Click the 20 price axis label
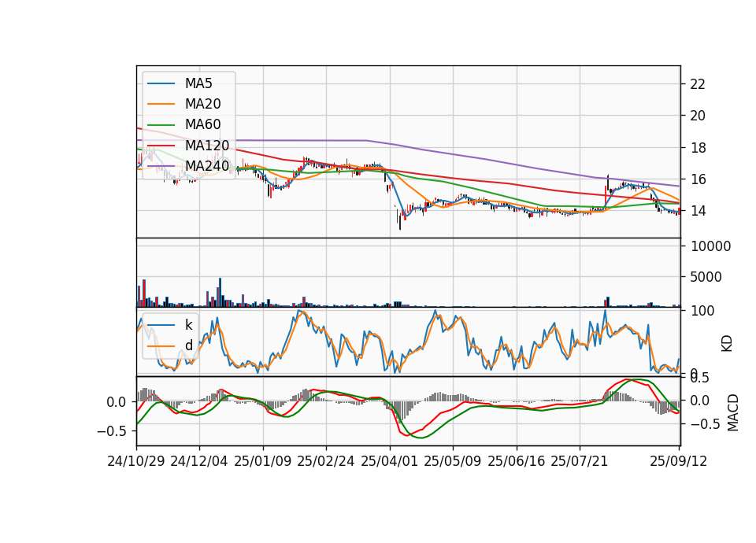The image size is (756, 543). 698,116
